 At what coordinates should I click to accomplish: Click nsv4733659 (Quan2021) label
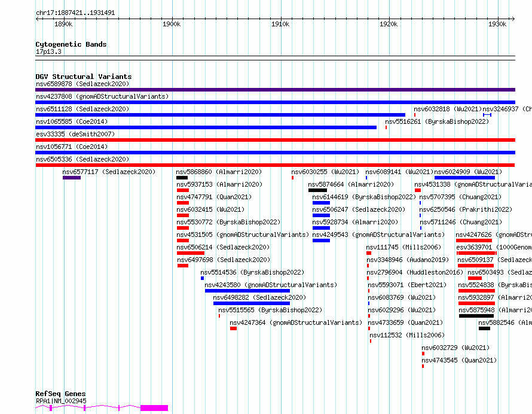405,322
